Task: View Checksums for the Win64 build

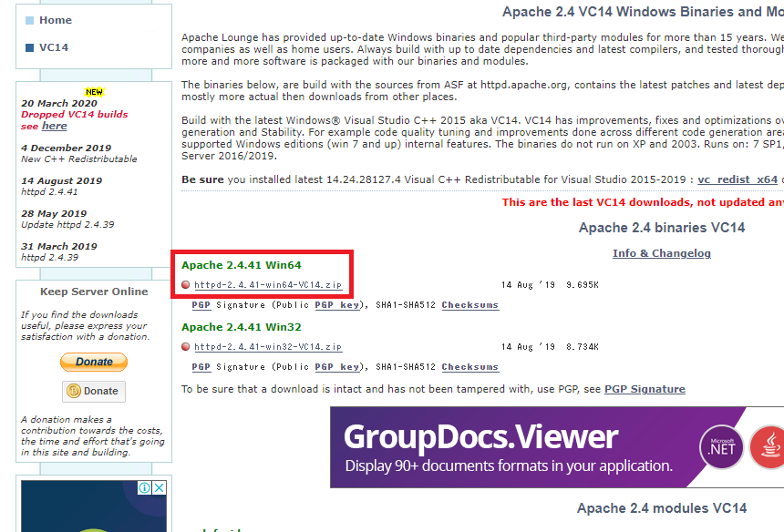Action: pyautogui.click(x=470, y=305)
